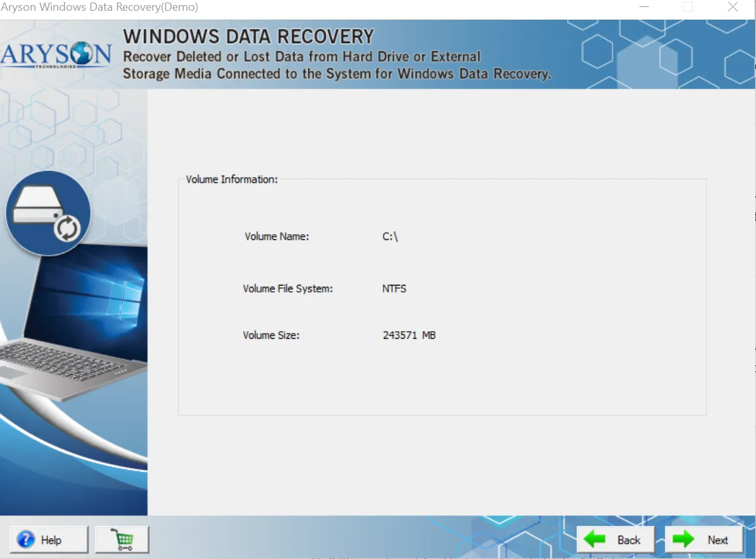Go Back to the previous step
The image size is (756, 559).
point(615,539)
